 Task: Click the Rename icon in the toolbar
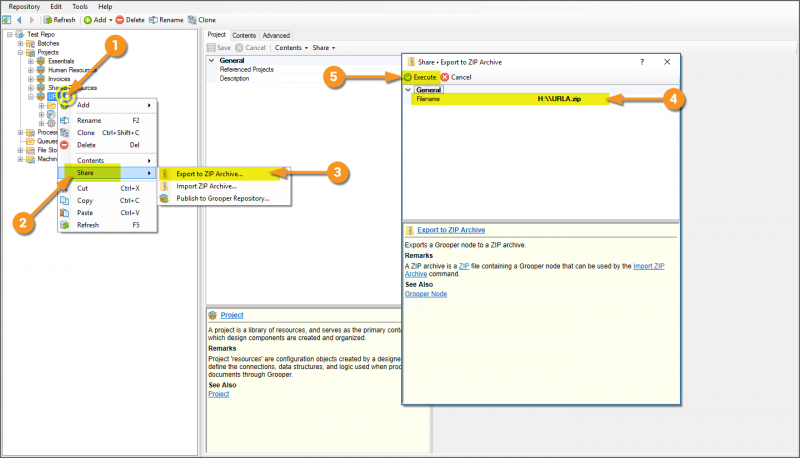pyautogui.click(x=155, y=19)
